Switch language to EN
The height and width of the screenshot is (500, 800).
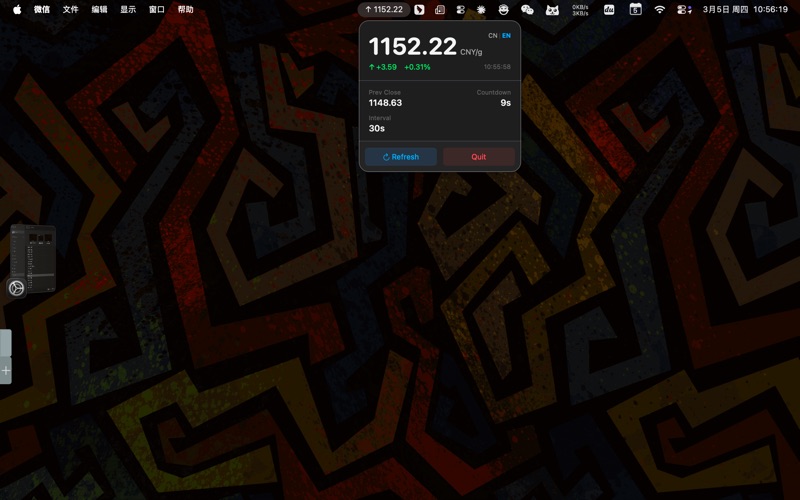(506, 36)
